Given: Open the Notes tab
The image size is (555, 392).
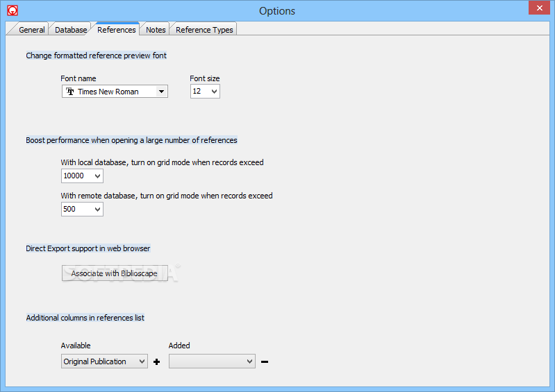Looking at the screenshot, I should [156, 30].
